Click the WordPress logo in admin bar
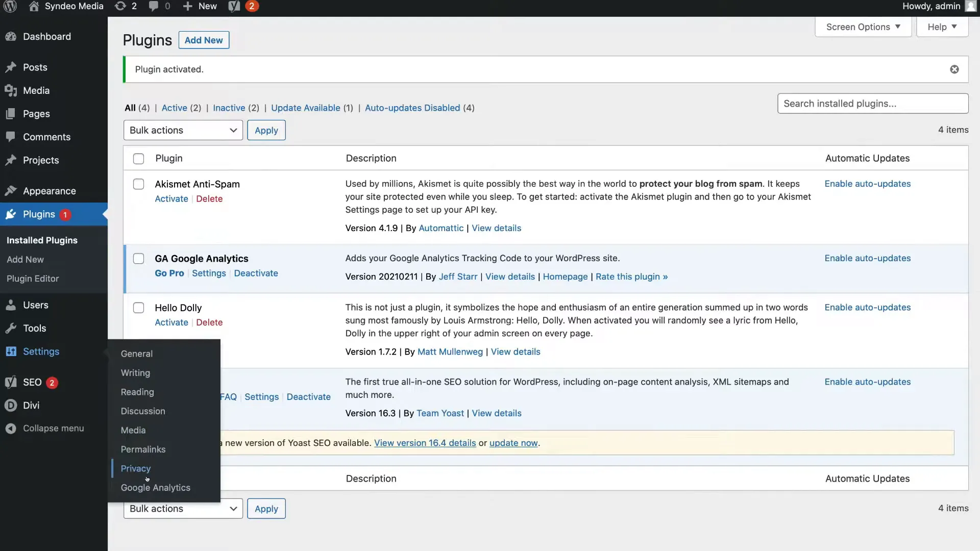Viewport: 980px width, 551px height. coord(10,6)
